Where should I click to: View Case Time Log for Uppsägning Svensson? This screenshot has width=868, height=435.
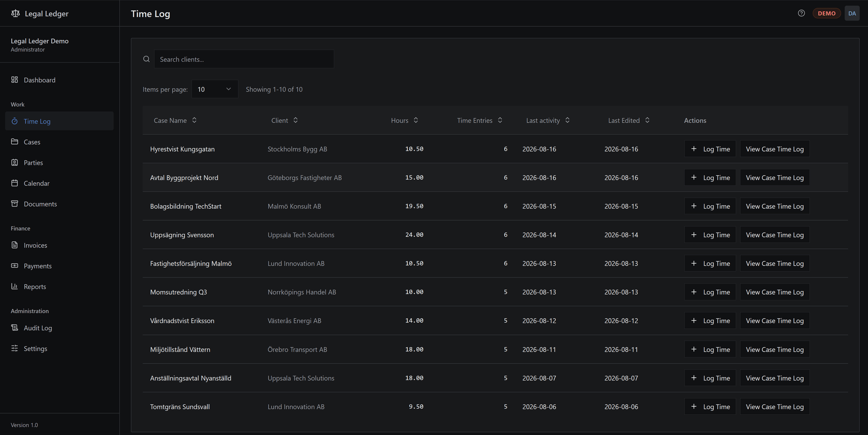775,235
